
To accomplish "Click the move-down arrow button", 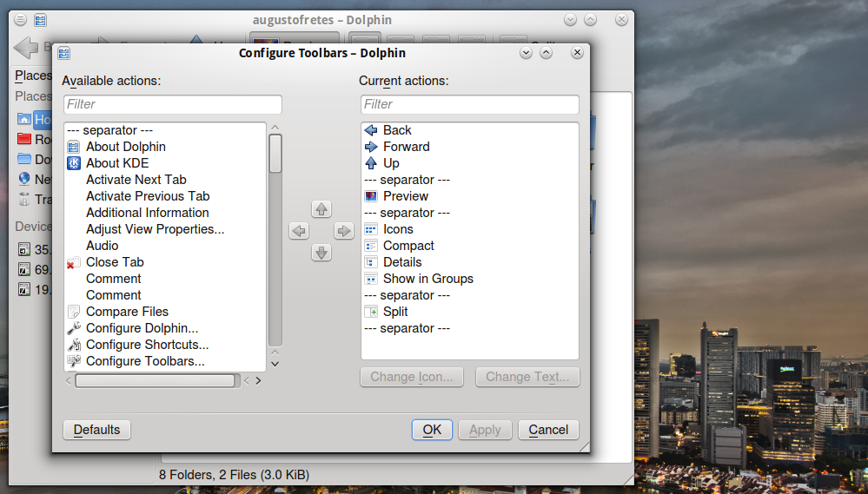I will point(321,253).
